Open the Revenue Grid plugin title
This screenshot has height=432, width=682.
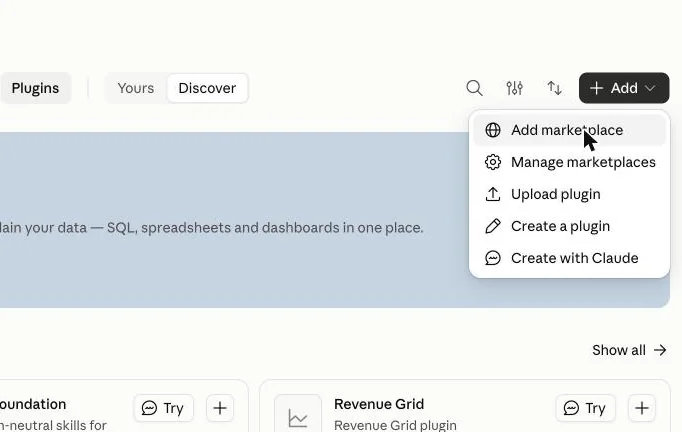[379, 404]
